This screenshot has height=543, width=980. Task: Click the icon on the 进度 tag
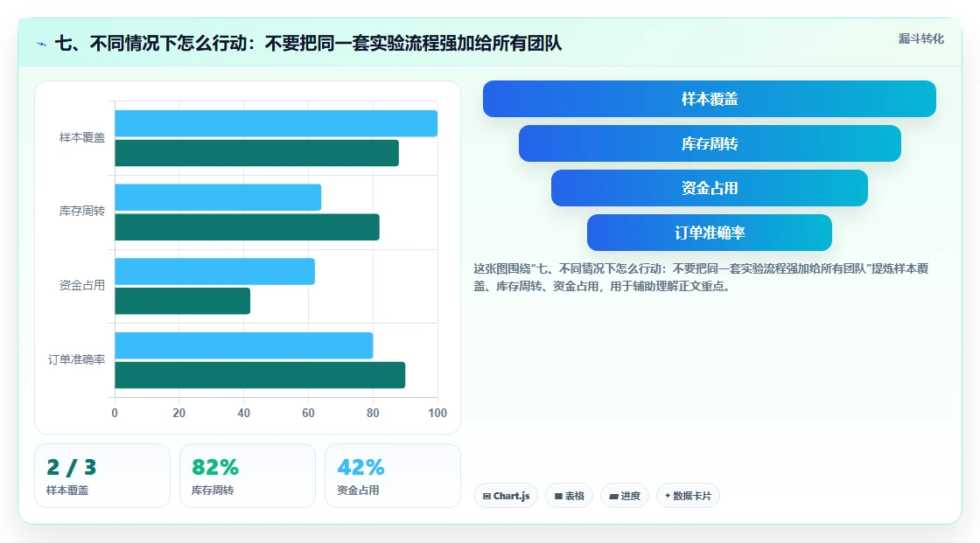[613, 496]
